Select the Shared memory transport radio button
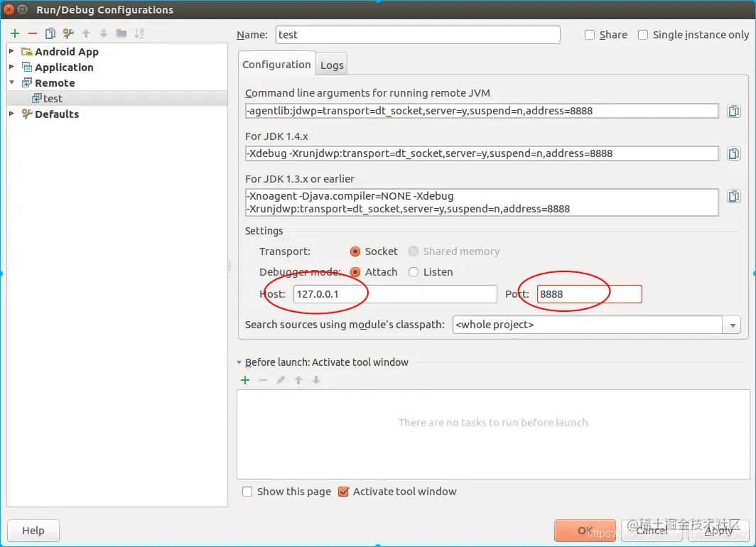The width and height of the screenshot is (756, 547). pos(414,251)
